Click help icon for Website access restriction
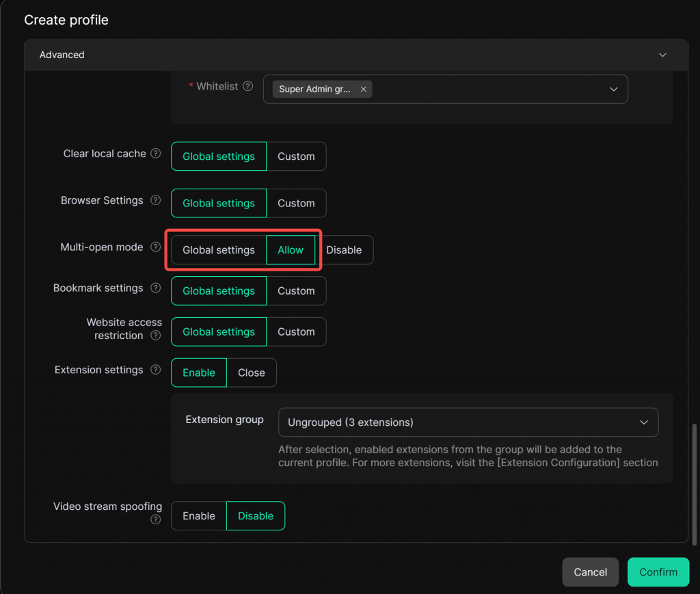Screen dimensions: 700x594 coord(156,336)
